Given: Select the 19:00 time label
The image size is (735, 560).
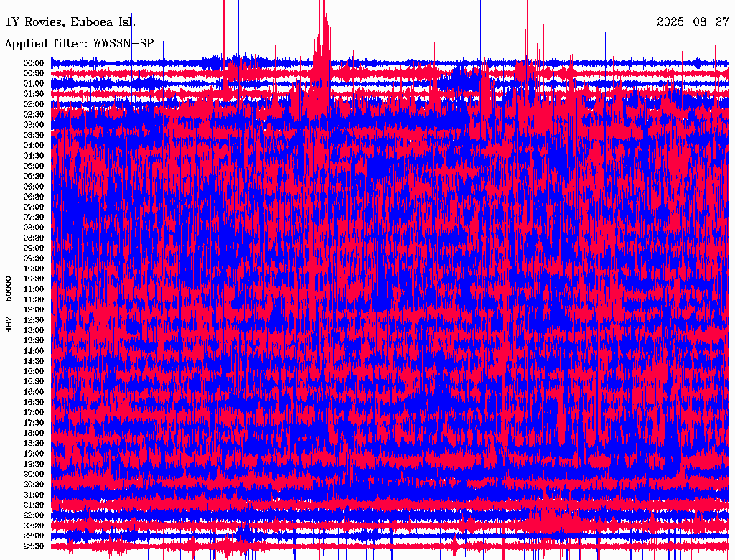Looking at the screenshot, I should coord(34,454).
